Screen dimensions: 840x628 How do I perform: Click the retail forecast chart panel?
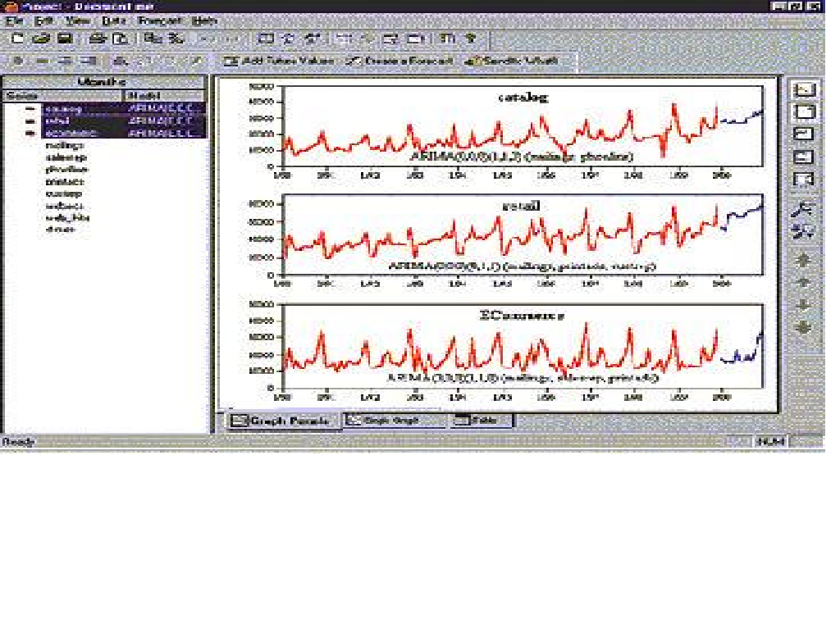[x=523, y=234]
